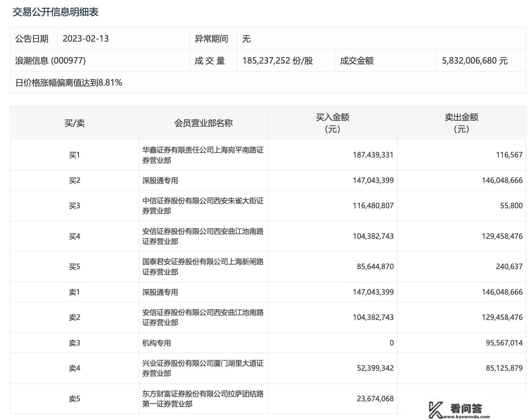Click the 无 value beside 异常期间
532x420 pixels.
[x=246, y=39]
